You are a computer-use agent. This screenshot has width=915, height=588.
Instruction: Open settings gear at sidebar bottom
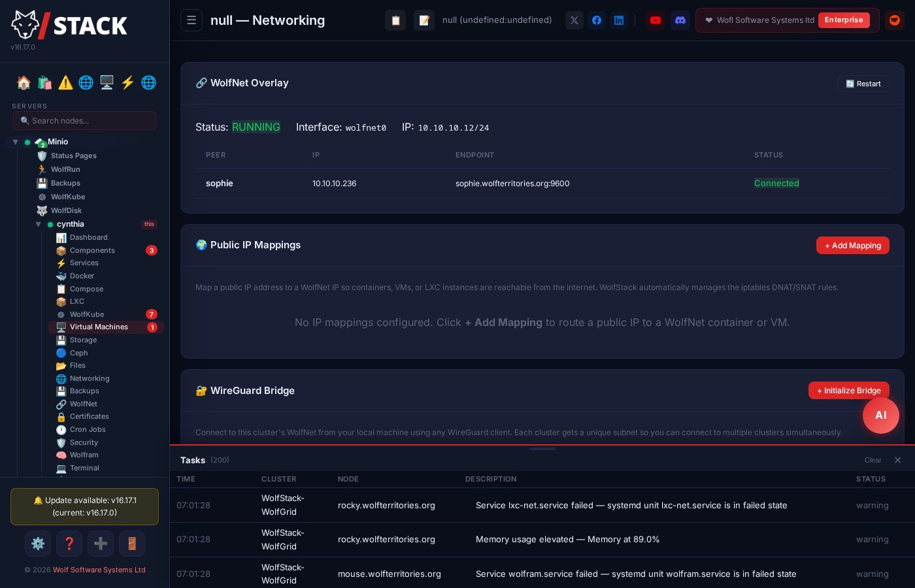(x=38, y=544)
